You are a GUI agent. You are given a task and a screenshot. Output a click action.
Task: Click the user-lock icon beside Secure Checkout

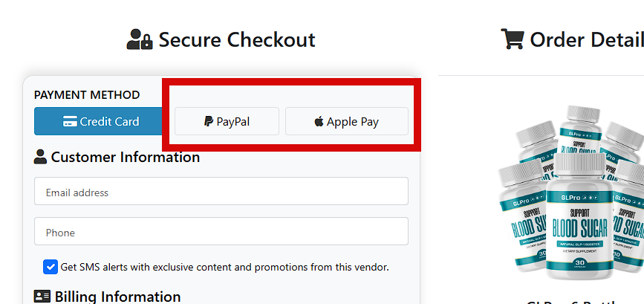[x=139, y=39]
